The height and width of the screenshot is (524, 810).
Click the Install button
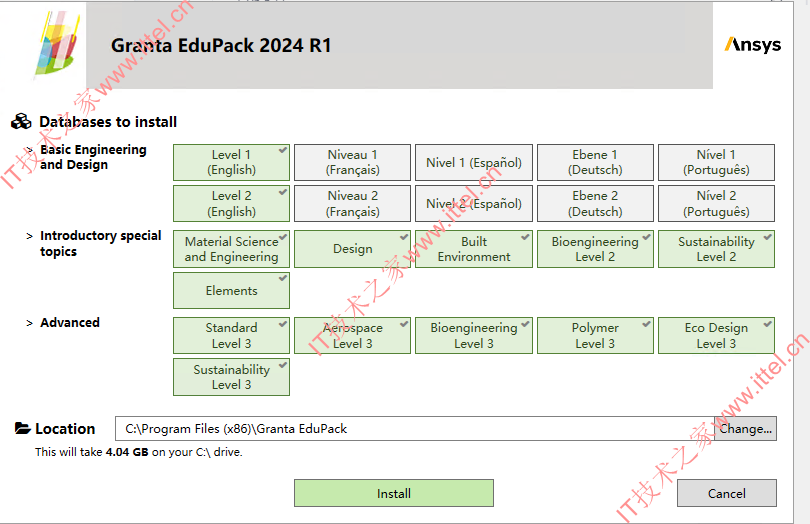tap(394, 493)
